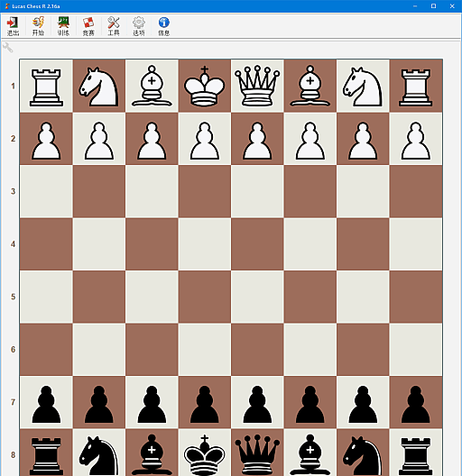Select the black pawn beside rank label 7
This screenshot has height=476, width=462.
pyautogui.click(x=46, y=405)
